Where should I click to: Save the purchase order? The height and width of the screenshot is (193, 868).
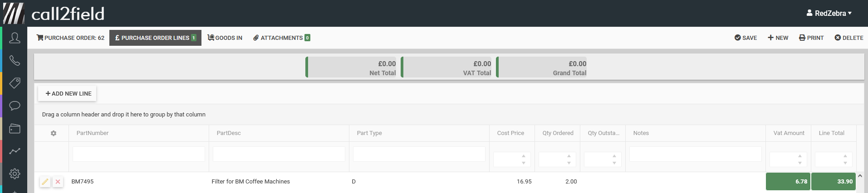[745, 38]
